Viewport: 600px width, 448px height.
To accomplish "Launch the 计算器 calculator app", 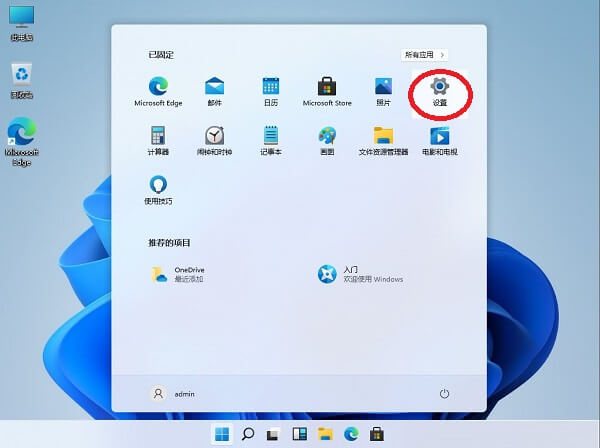I will (158, 140).
